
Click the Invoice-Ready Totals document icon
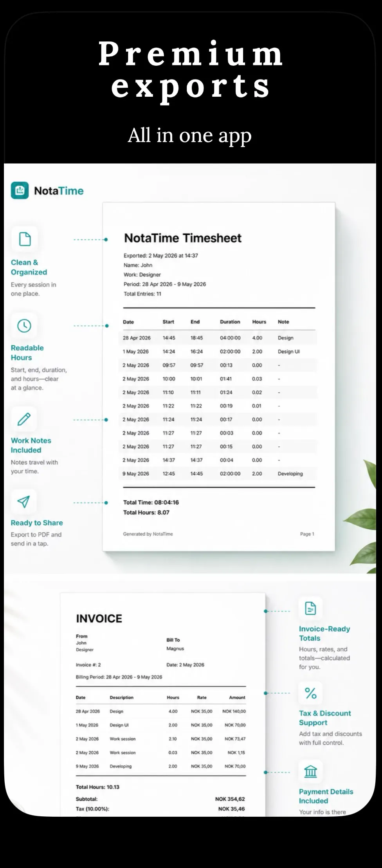click(310, 608)
